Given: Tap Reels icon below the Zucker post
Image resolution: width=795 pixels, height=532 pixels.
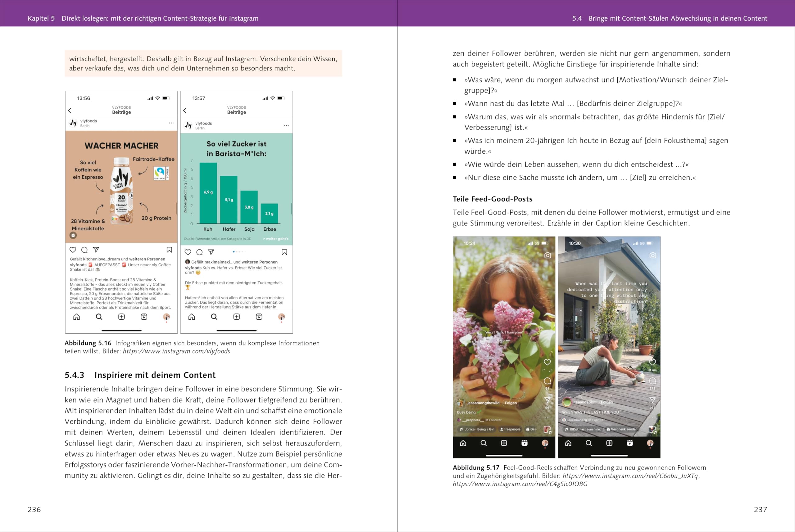Looking at the screenshot, I should tap(259, 317).
